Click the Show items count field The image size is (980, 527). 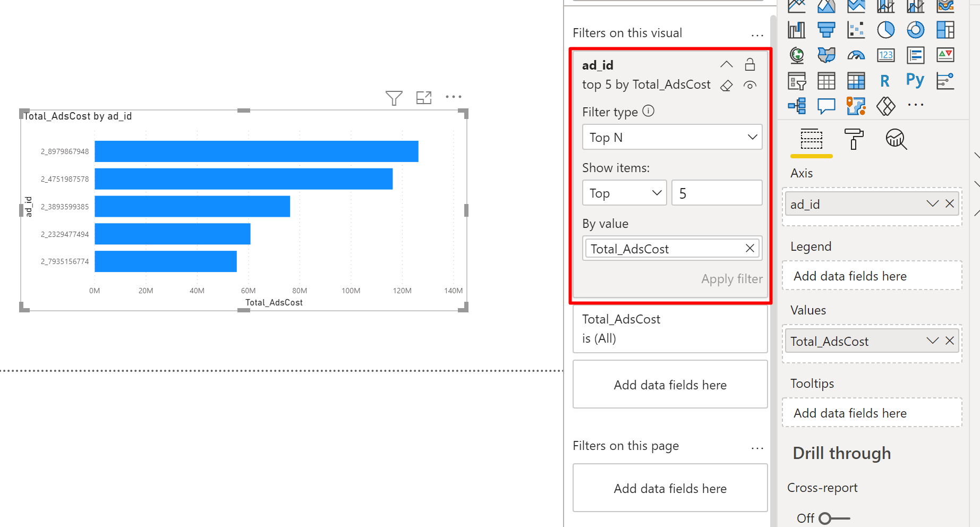point(717,193)
